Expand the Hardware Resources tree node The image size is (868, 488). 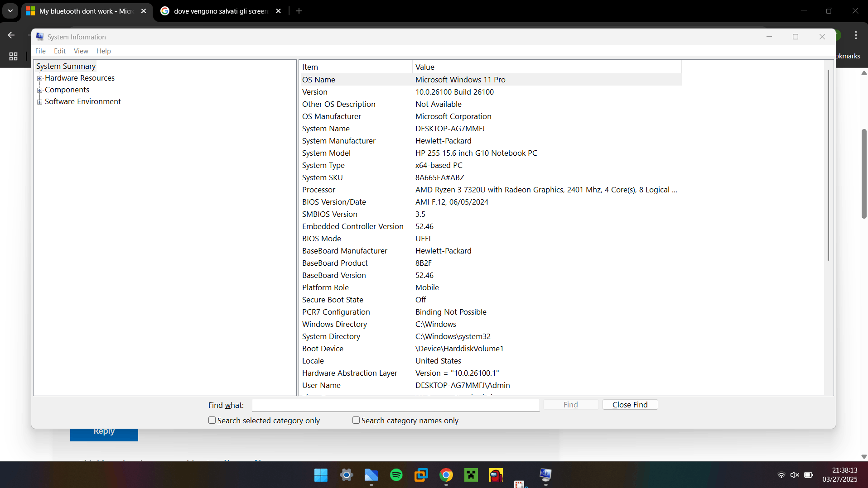40,78
